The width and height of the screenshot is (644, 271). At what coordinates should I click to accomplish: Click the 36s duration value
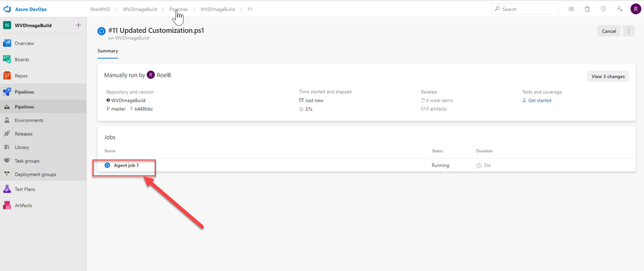point(487,165)
